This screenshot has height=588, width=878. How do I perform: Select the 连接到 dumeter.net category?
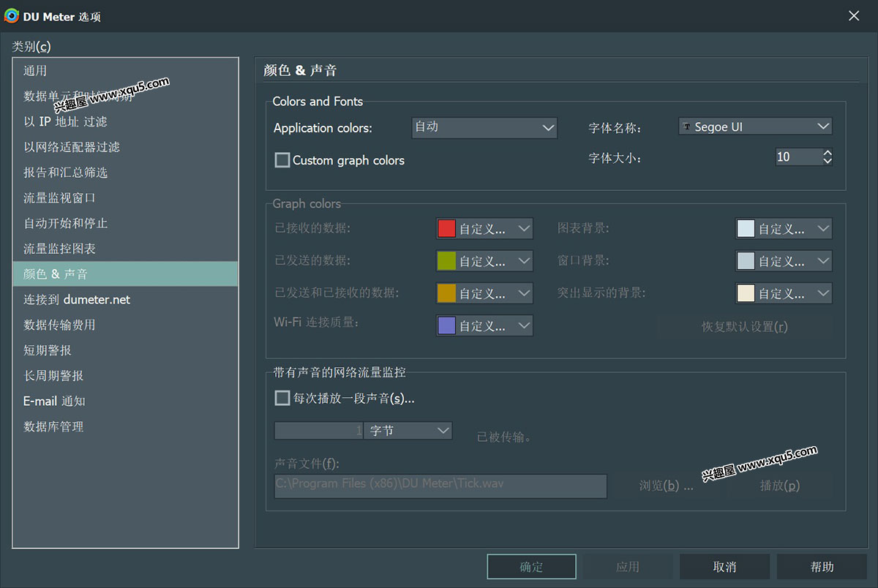point(125,299)
